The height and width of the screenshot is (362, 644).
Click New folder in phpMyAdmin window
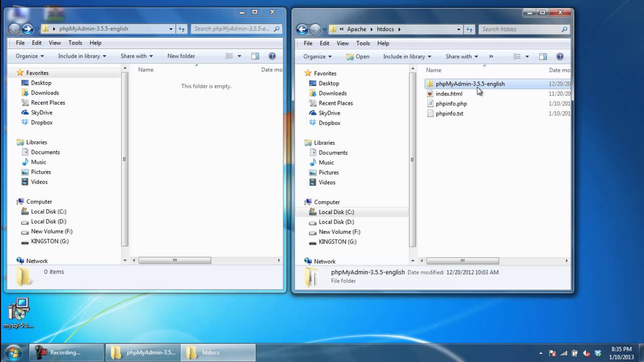181,56
